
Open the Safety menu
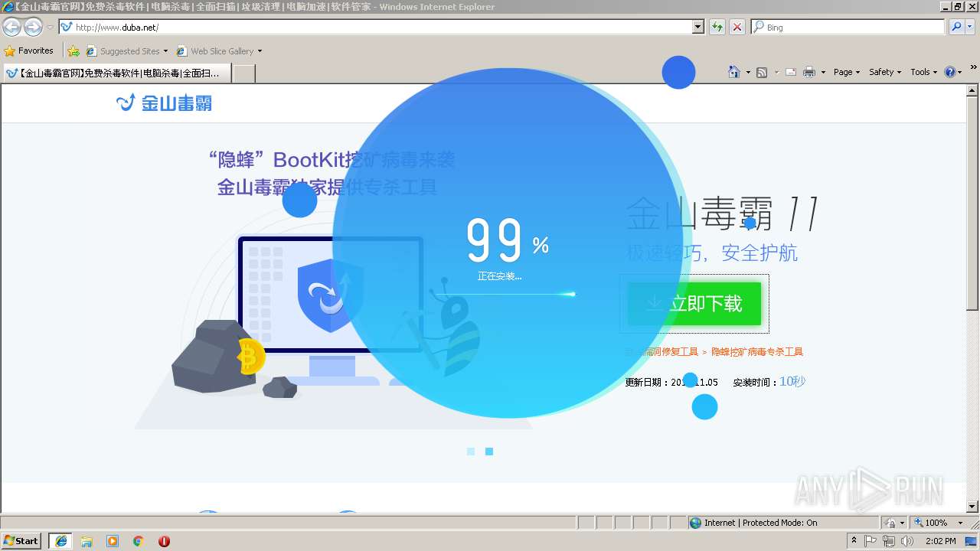pyautogui.click(x=885, y=72)
